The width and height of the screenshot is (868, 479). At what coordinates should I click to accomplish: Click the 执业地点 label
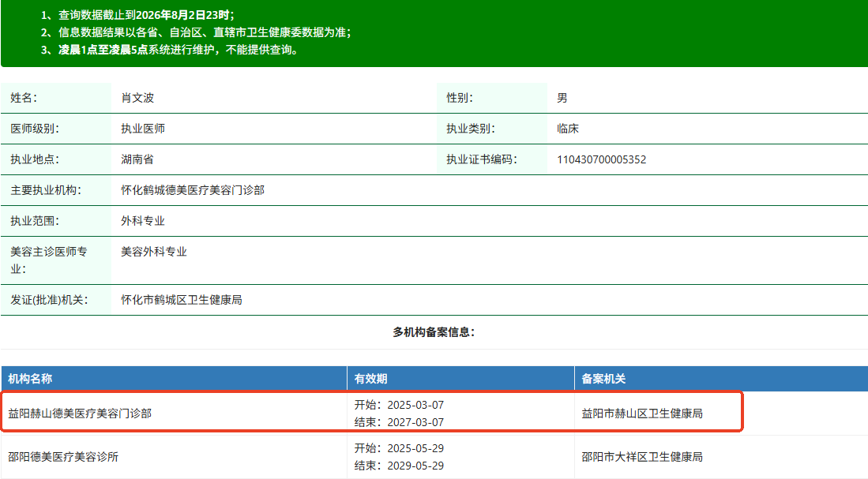[x=35, y=160]
